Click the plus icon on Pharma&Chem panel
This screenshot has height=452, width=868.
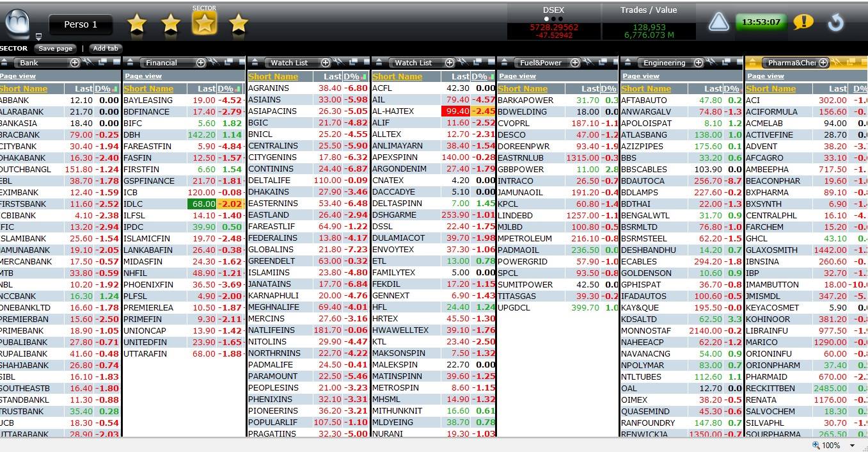point(823,63)
